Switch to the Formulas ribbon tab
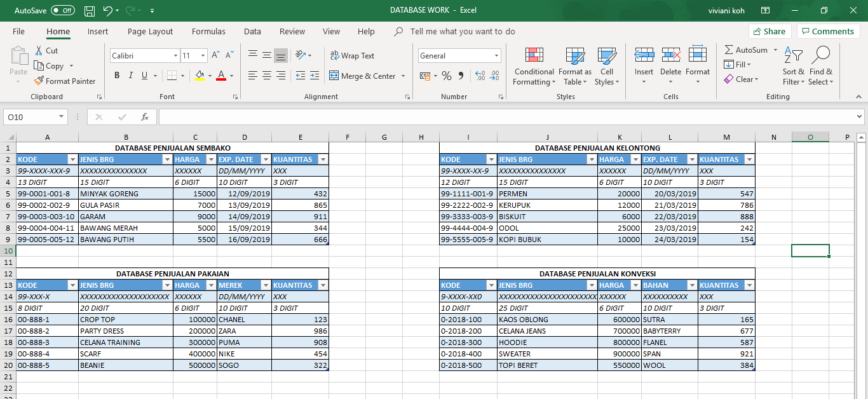Viewport: 868px width, 399px height. pyautogui.click(x=208, y=31)
